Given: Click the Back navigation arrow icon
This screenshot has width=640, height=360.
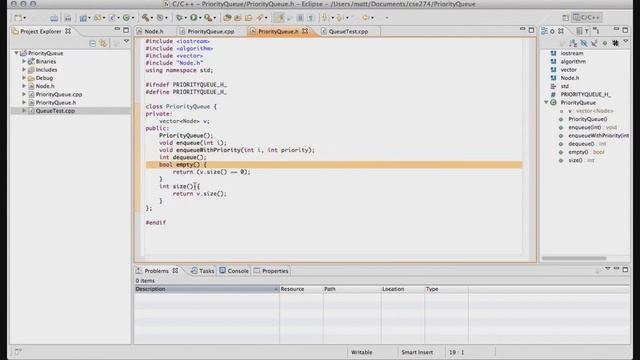Looking at the screenshot, I should point(366,18).
